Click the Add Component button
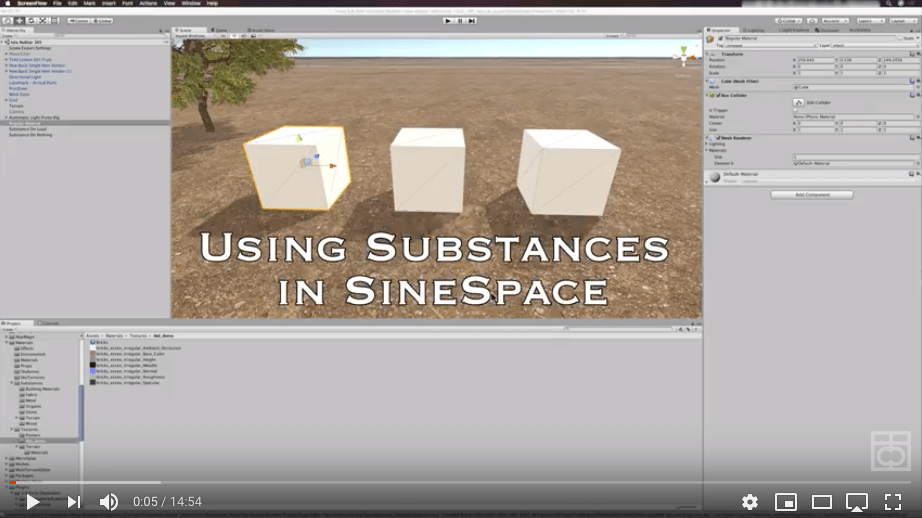 point(812,195)
